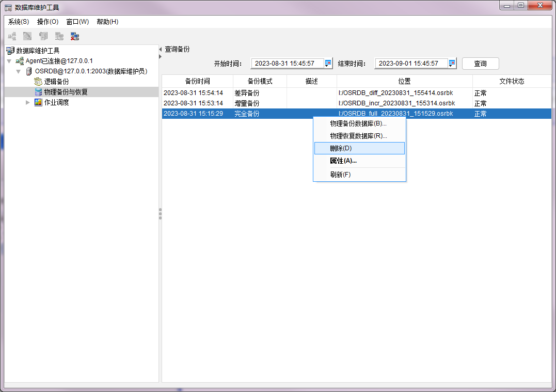Open the 操作(O) menu

(47, 22)
